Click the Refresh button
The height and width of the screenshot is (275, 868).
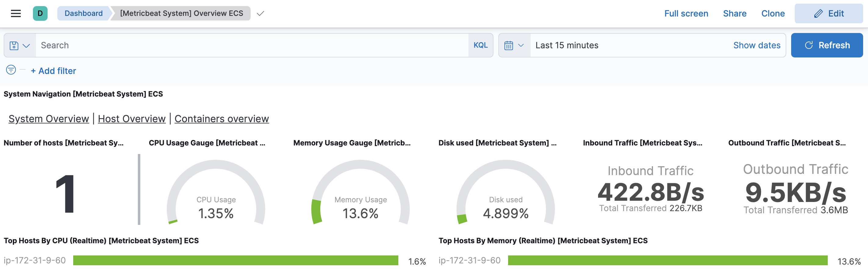pos(827,45)
